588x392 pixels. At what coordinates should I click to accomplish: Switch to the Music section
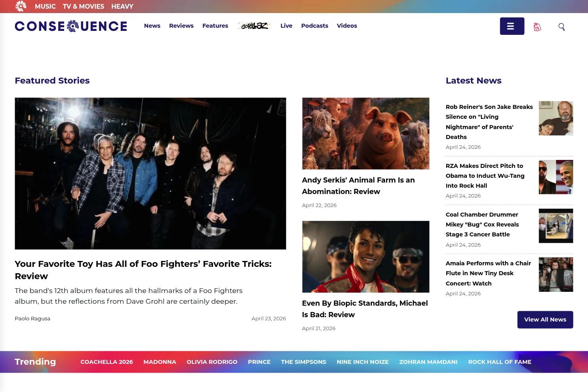(x=45, y=6)
